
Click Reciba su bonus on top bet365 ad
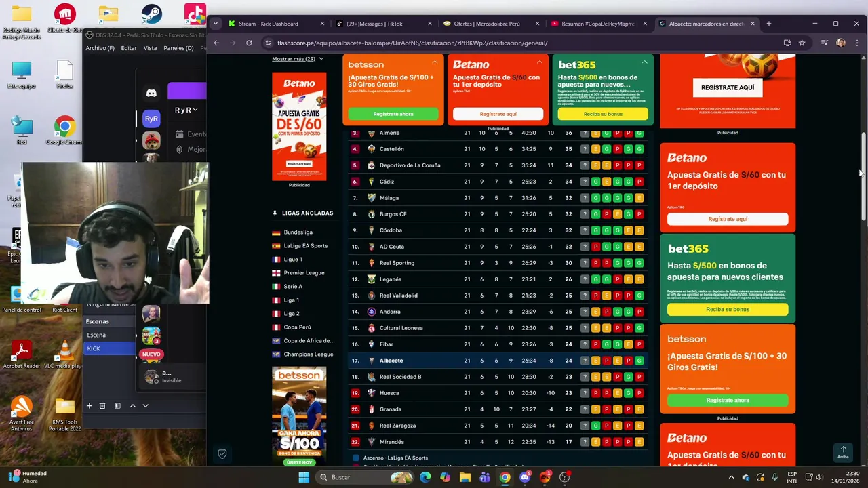pos(603,114)
